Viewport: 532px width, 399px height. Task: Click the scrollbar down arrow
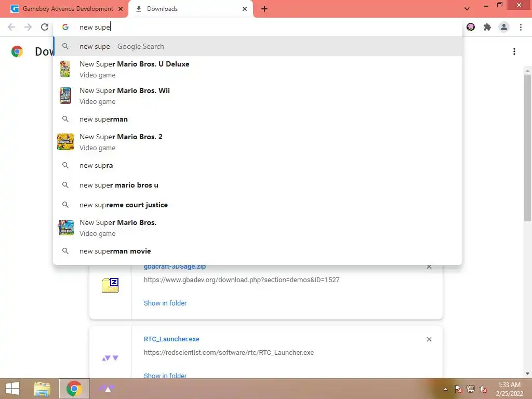pyautogui.click(x=527, y=374)
